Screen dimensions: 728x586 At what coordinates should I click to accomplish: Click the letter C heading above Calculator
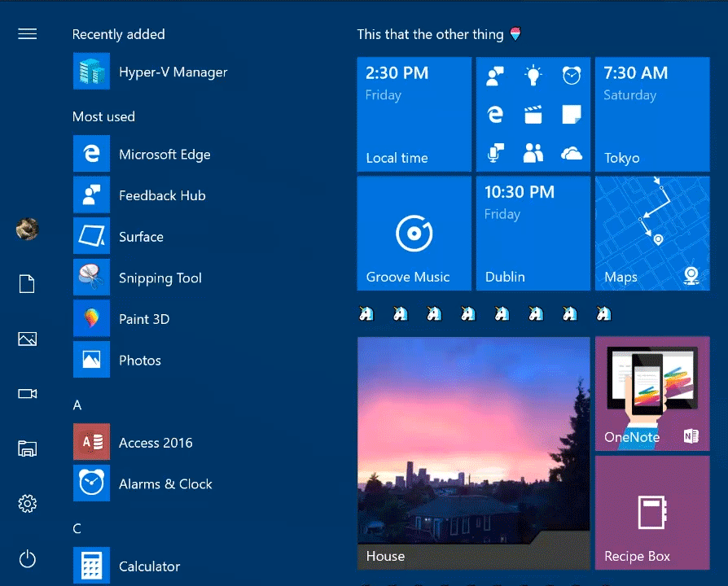[77, 528]
